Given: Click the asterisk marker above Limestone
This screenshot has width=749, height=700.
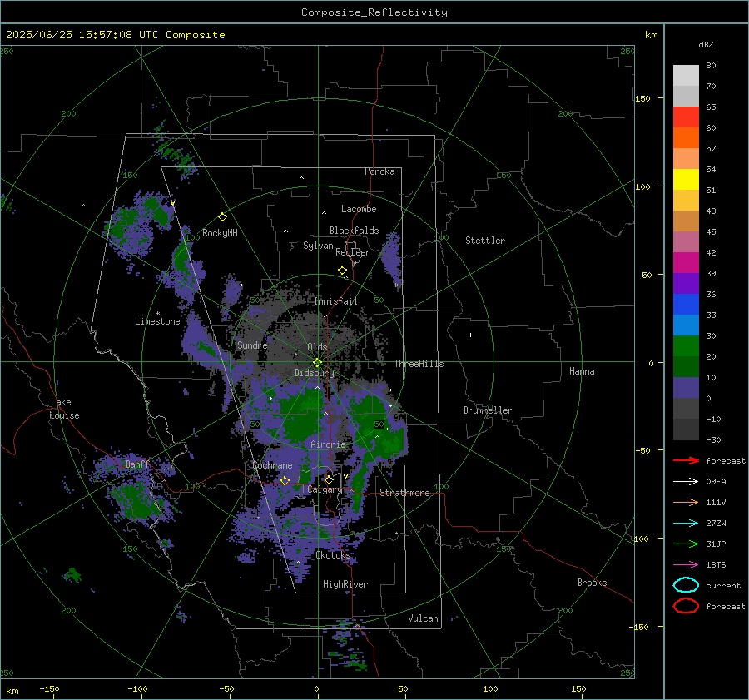Looking at the screenshot, I should tap(157, 314).
